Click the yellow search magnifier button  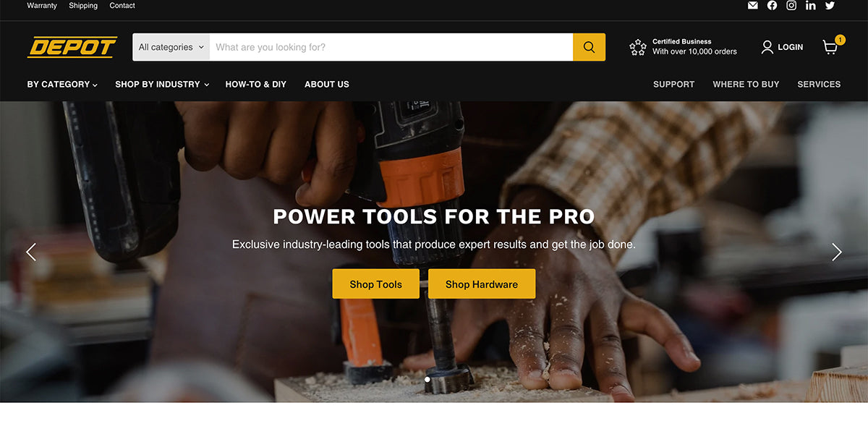point(589,47)
